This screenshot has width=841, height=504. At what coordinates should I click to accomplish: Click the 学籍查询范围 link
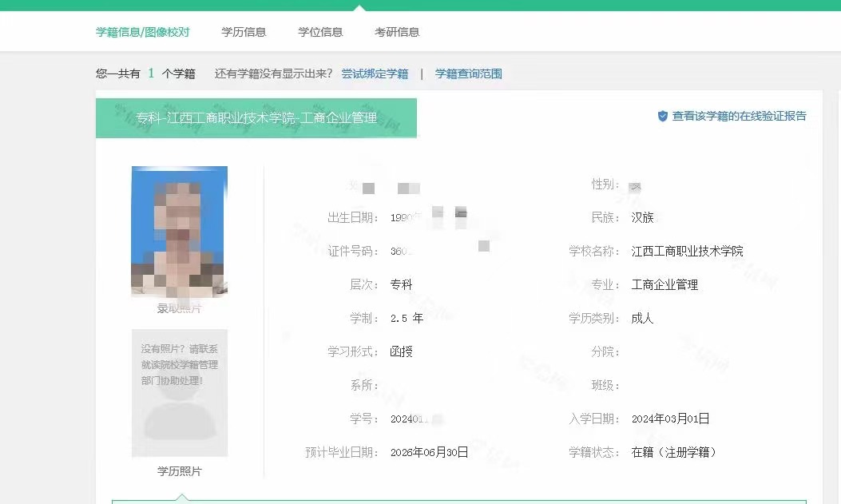pyautogui.click(x=467, y=73)
